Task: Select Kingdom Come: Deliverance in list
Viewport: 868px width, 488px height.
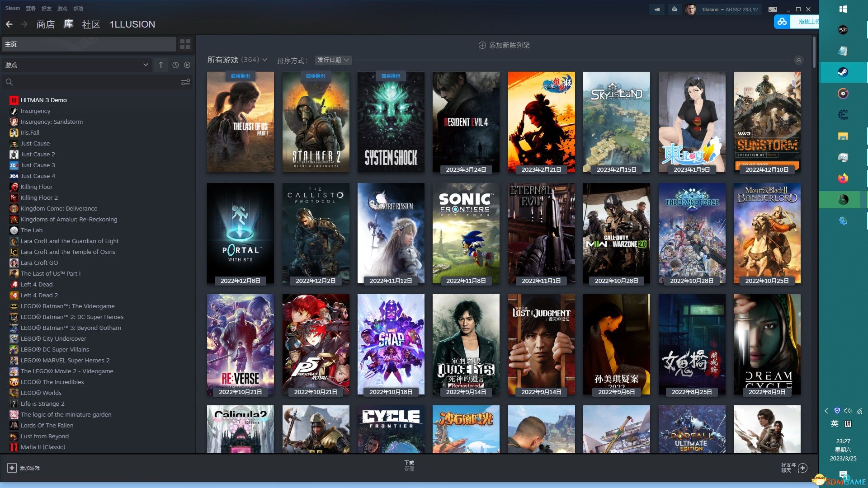Action: 59,208
